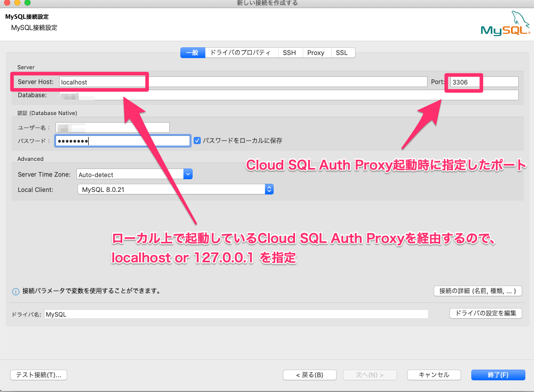Click ドライバの設定を編集 button
534x392 pixels.
(486, 313)
